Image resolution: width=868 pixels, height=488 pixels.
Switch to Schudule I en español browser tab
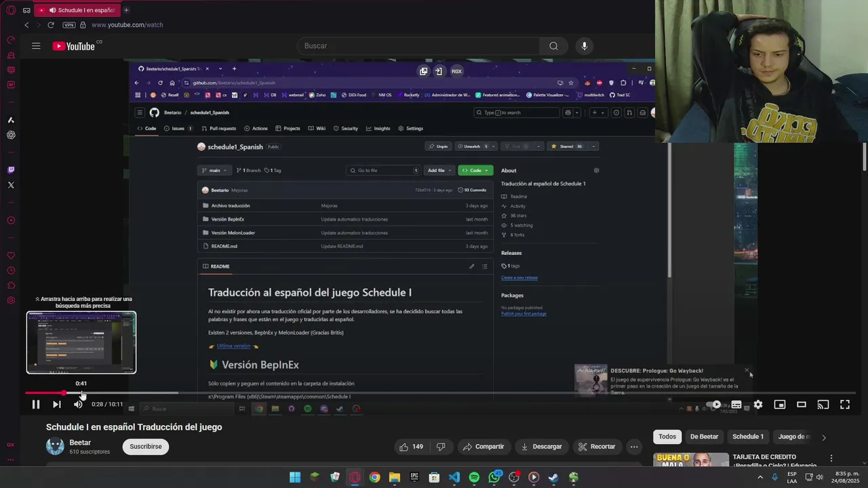coord(76,10)
